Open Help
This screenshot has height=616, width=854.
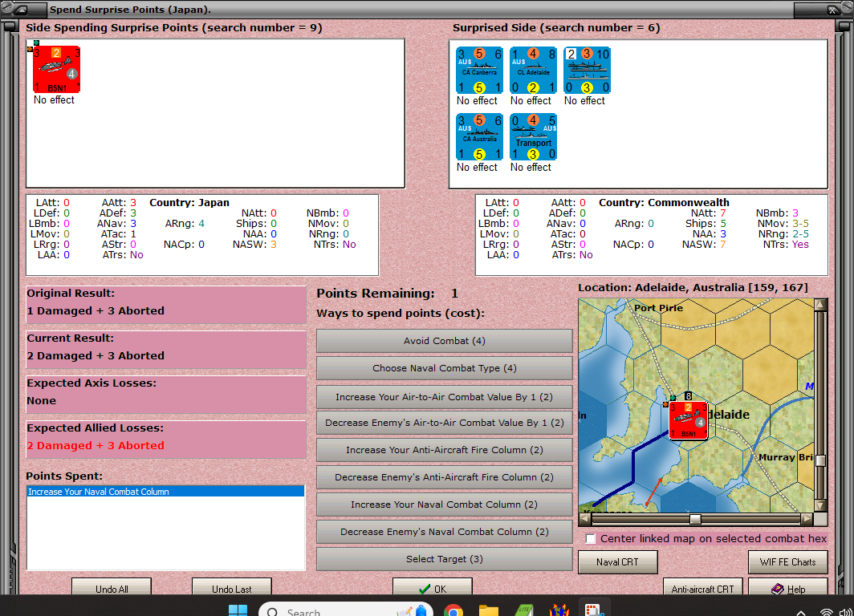[x=788, y=588]
